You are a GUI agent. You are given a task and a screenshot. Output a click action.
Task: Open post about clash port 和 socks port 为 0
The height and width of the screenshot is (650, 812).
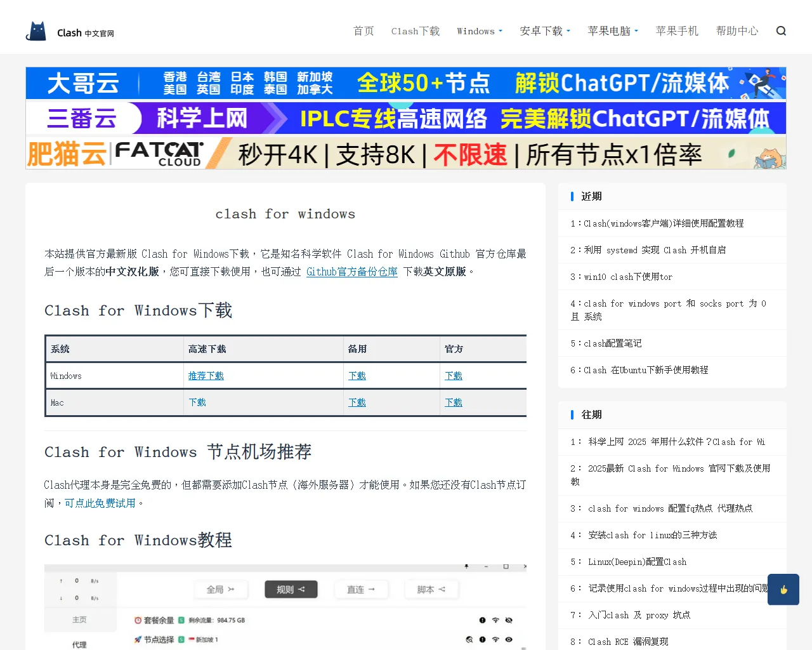pyautogui.click(x=668, y=310)
